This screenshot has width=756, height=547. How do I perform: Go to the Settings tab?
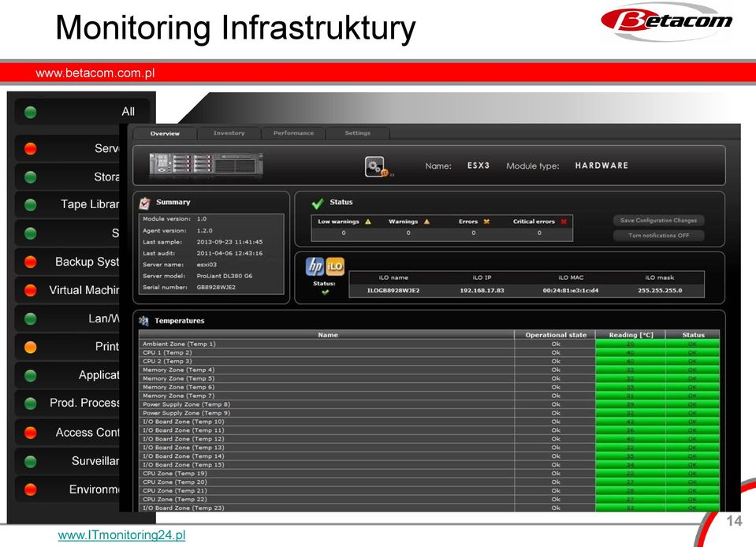pyautogui.click(x=358, y=133)
